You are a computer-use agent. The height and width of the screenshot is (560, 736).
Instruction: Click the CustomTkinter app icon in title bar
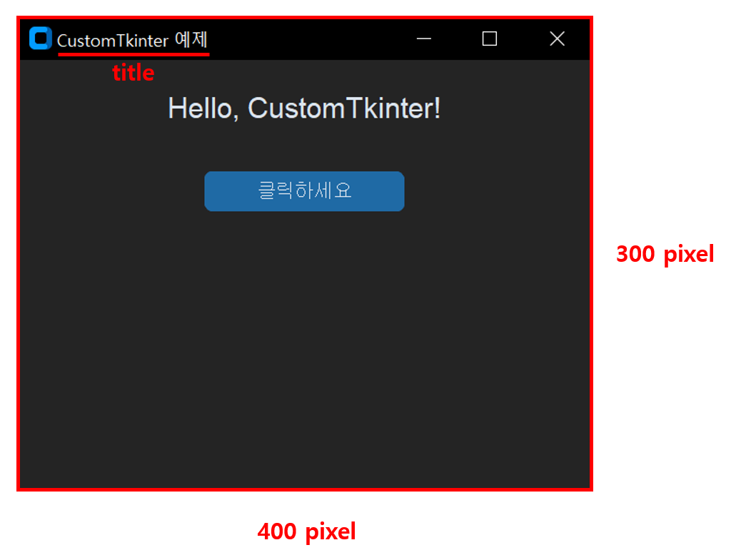click(x=40, y=39)
